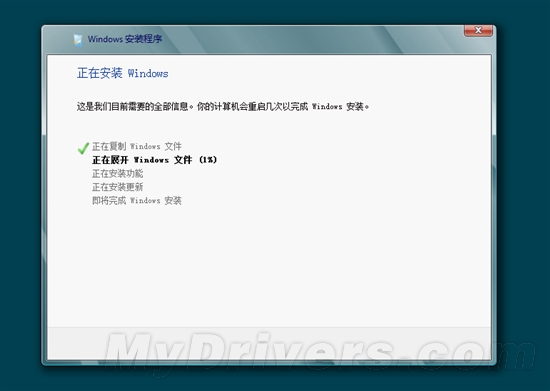550x391 pixels.
Task: Click the 安装 text ending the info sentence
Action: click(355, 107)
